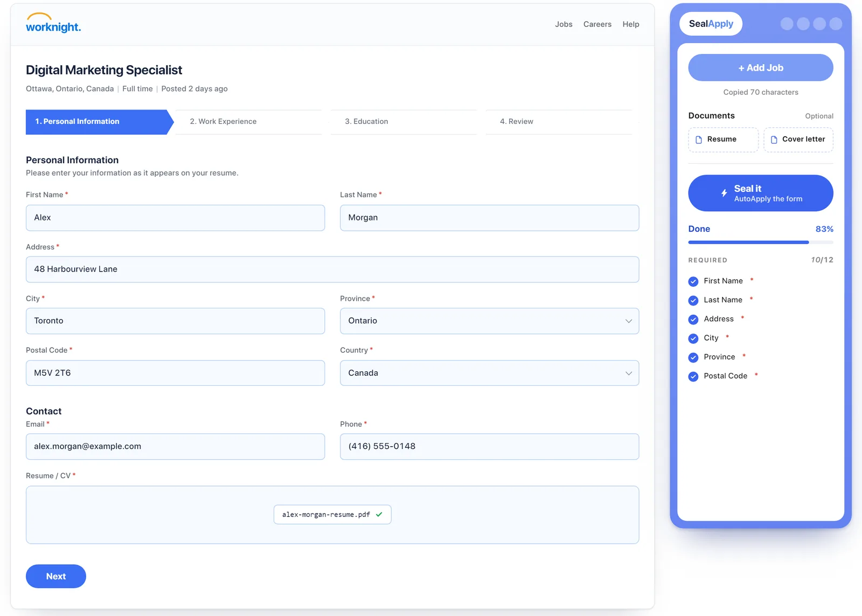
Task: Click the Phone field (416) 555-0148
Action: click(x=489, y=447)
